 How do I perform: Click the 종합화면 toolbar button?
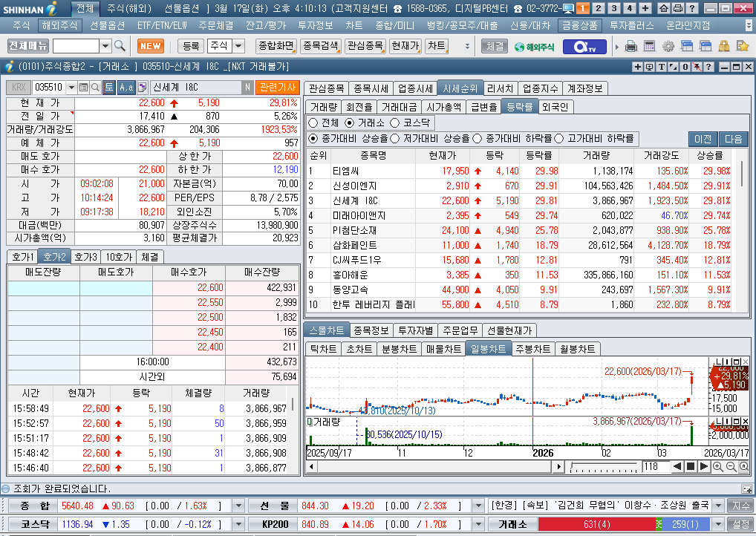point(276,46)
